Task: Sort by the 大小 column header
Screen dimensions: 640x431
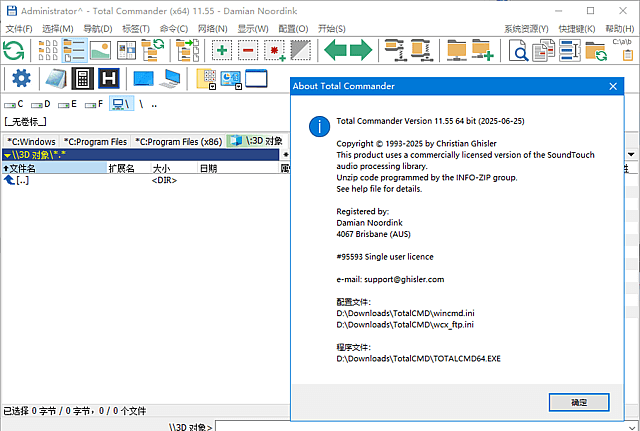Action: 174,168
